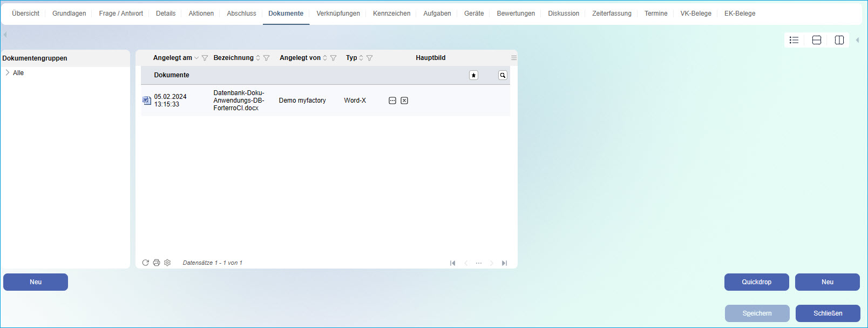Open grid settings gear

(x=167, y=263)
